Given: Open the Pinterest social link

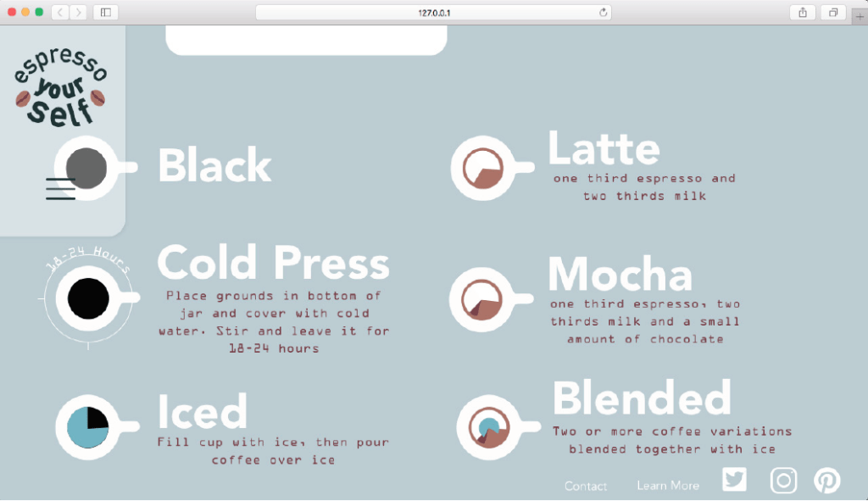Looking at the screenshot, I should 826,481.
